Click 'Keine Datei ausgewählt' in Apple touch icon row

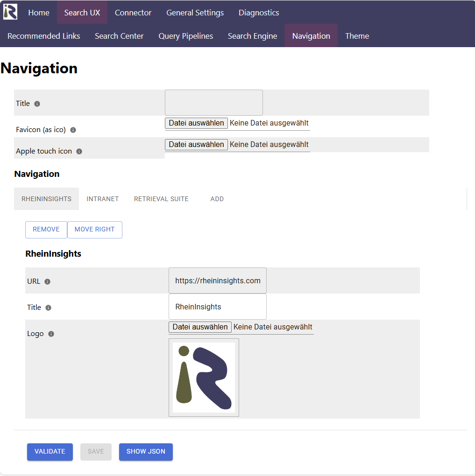(x=269, y=145)
